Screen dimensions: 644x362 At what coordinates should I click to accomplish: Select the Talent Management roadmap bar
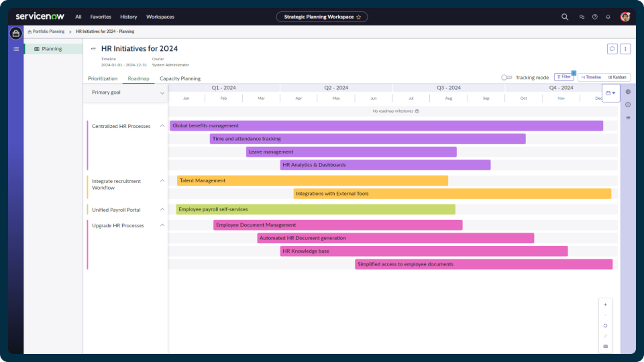[x=312, y=180]
